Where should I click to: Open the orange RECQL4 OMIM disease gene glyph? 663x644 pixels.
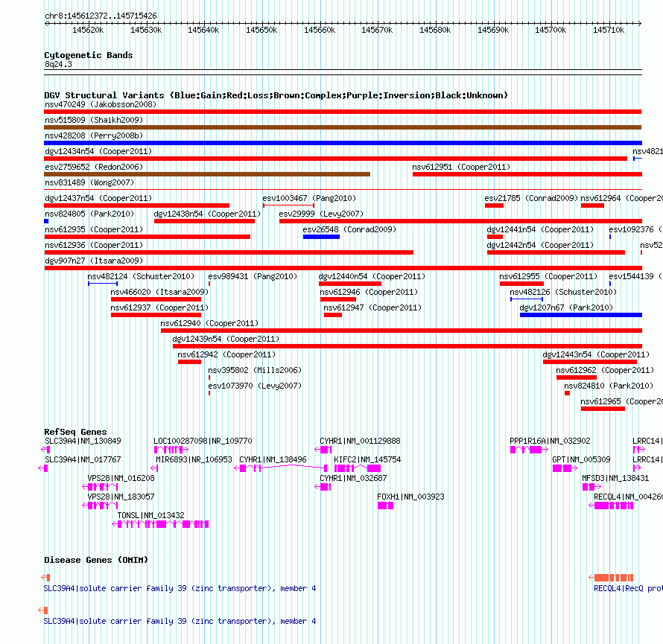click(611, 577)
